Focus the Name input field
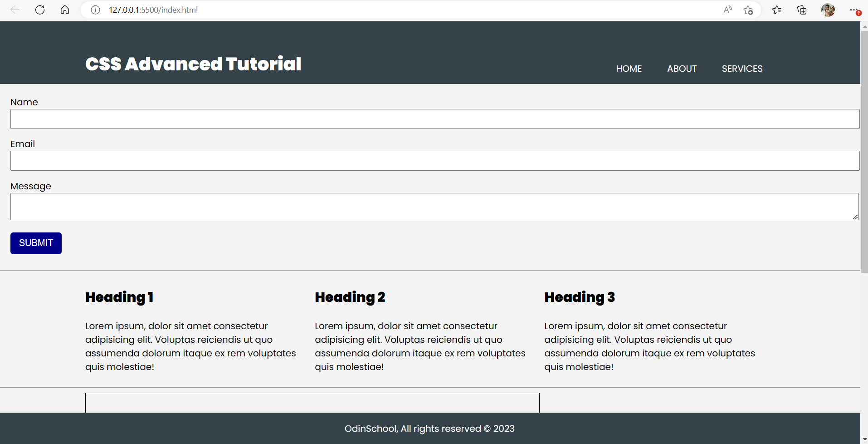The height and width of the screenshot is (444, 868). [x=434, y=119]
